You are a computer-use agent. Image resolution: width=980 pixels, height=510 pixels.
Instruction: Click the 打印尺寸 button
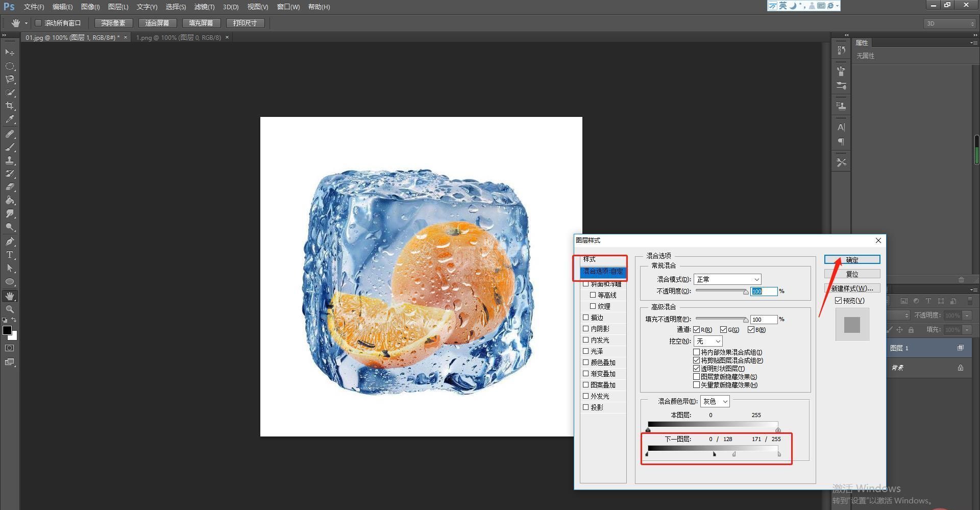click(x=245, y=23)
